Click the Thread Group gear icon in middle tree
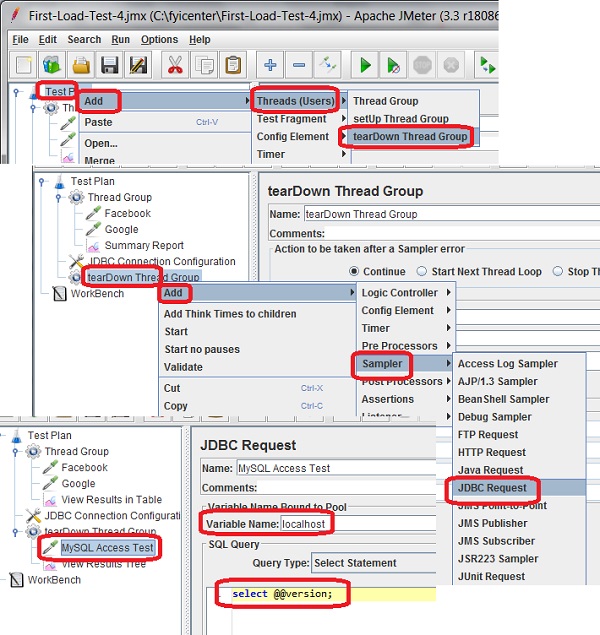Viewport: 600px width, 635px height. 76,197
